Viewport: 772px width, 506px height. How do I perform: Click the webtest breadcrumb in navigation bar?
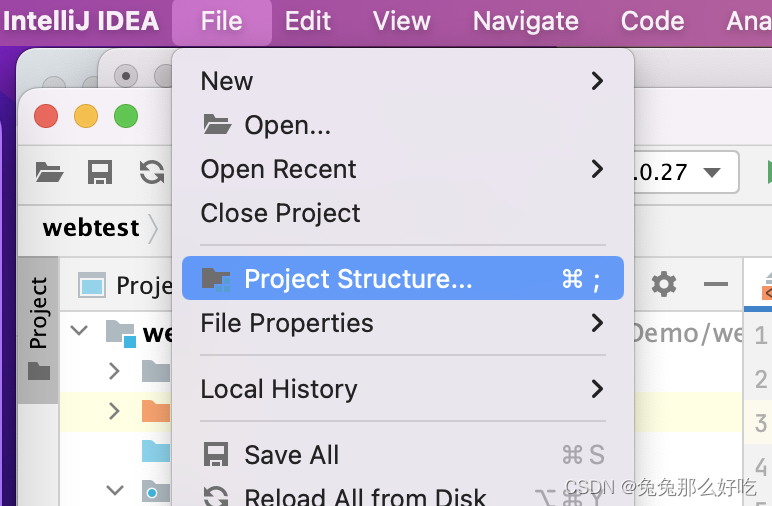coord(91,228)
